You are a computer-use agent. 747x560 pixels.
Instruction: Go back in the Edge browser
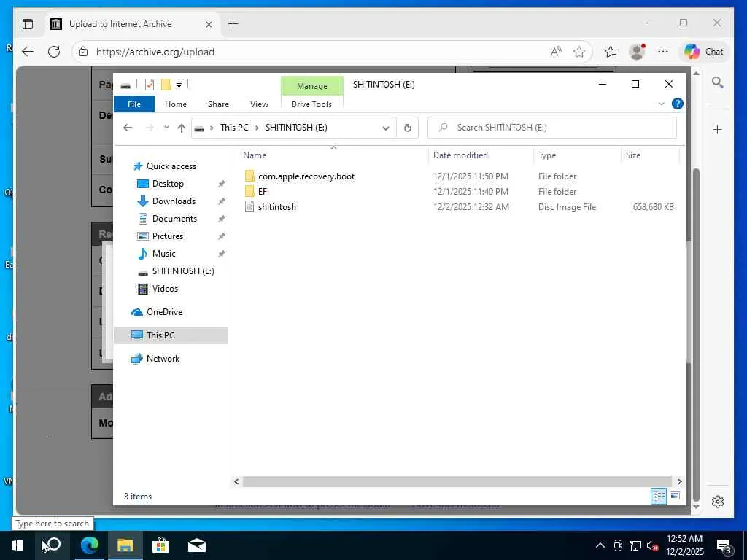[28, 52]
